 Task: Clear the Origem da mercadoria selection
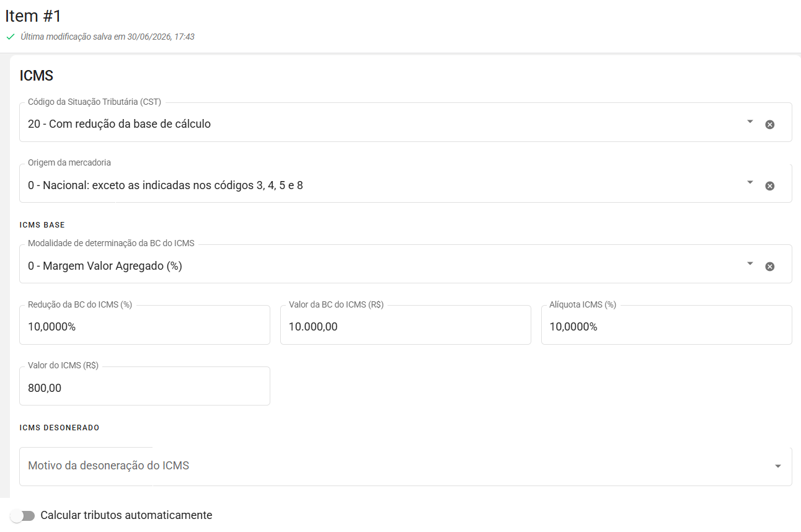point(769,185)
